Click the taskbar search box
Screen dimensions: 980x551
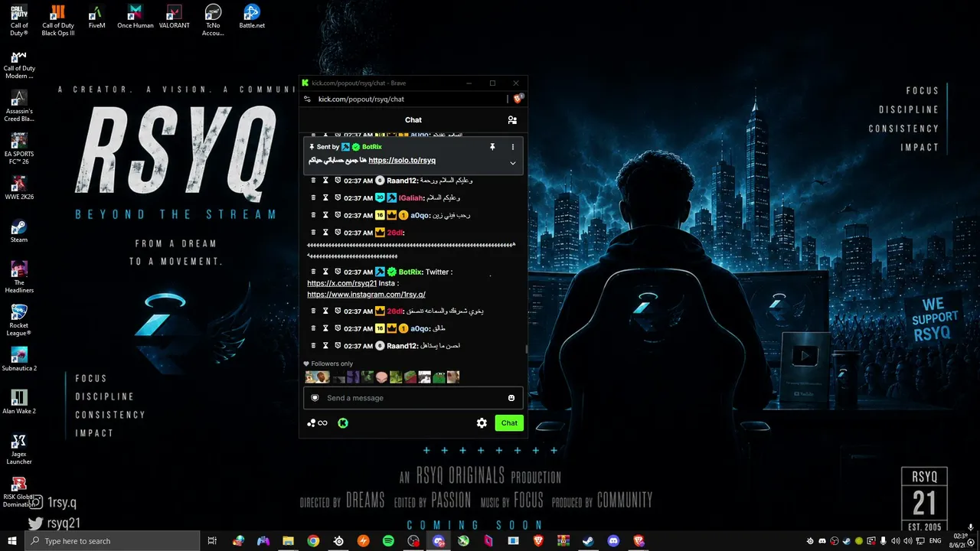tap(112, 541)
